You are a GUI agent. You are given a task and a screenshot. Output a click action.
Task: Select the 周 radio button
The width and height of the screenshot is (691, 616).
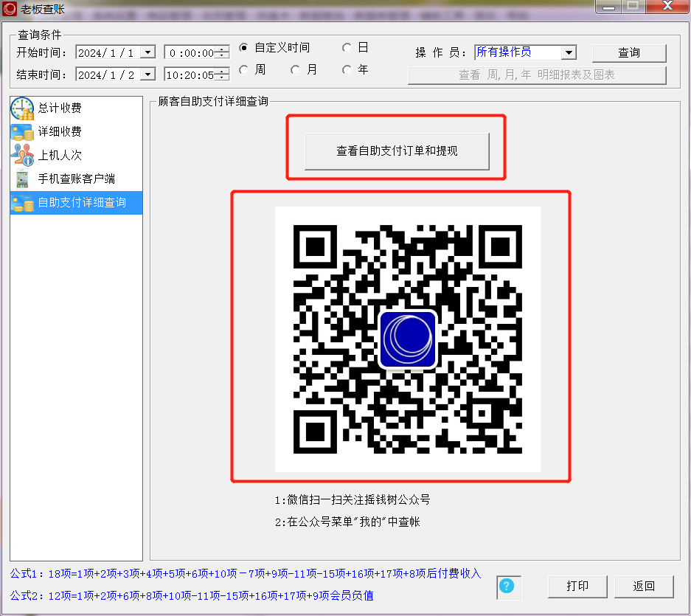point(243,69)
